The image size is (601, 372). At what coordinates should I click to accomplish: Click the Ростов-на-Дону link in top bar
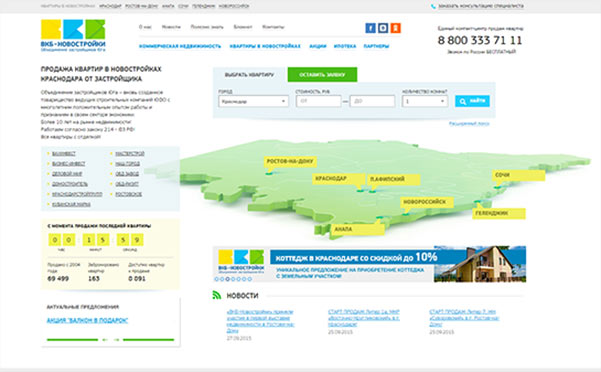tap(142, 7)
